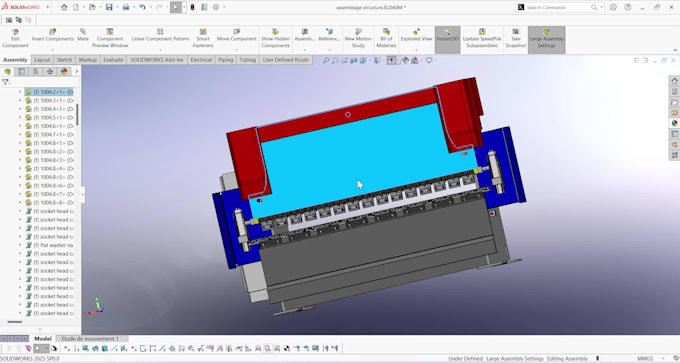Click the Insert Components tool
This screenshot has width=680, height=363.
pos(52,35)
